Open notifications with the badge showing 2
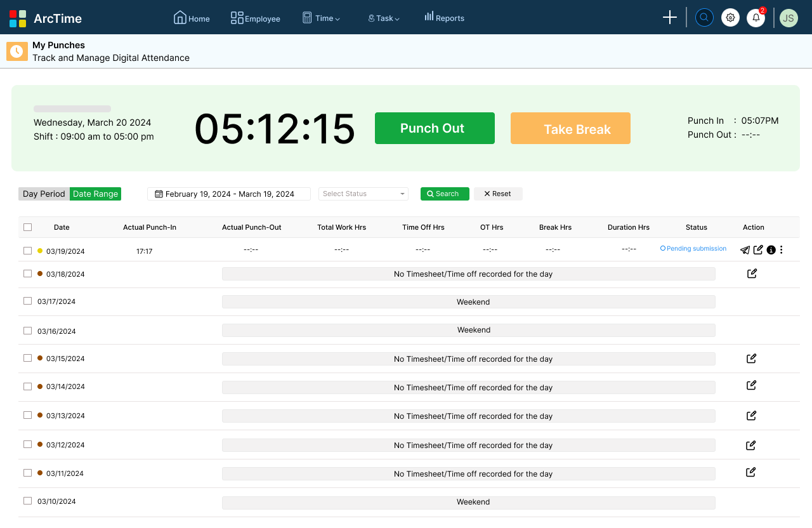The height and width of the screenshot is (528, 812). click(x=756, y=17)
